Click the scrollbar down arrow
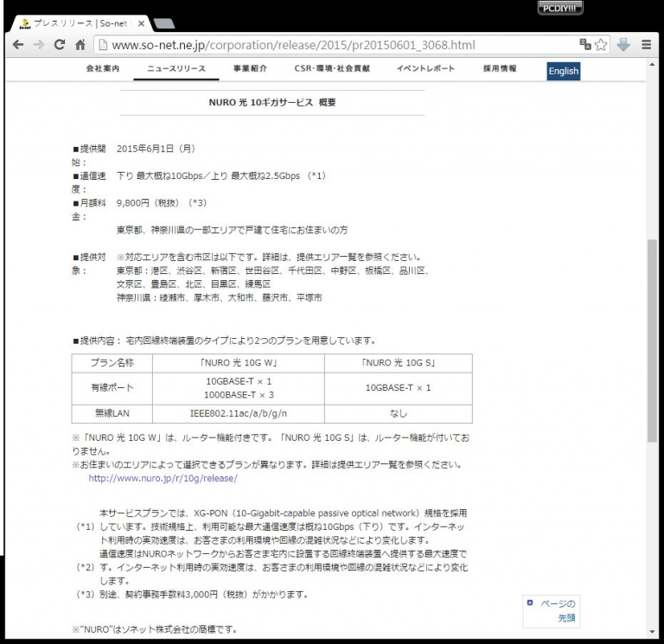 652,632
